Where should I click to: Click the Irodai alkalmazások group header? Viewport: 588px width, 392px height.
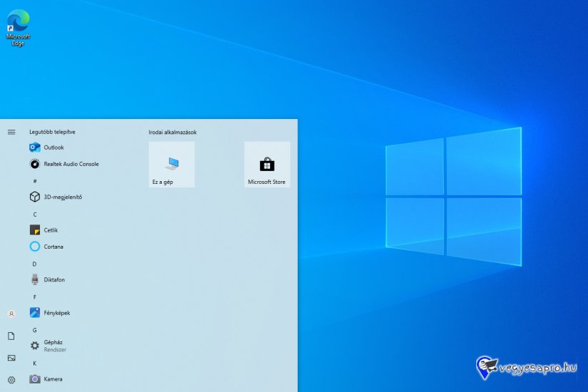pyautogui.click(x=172, y=132)
